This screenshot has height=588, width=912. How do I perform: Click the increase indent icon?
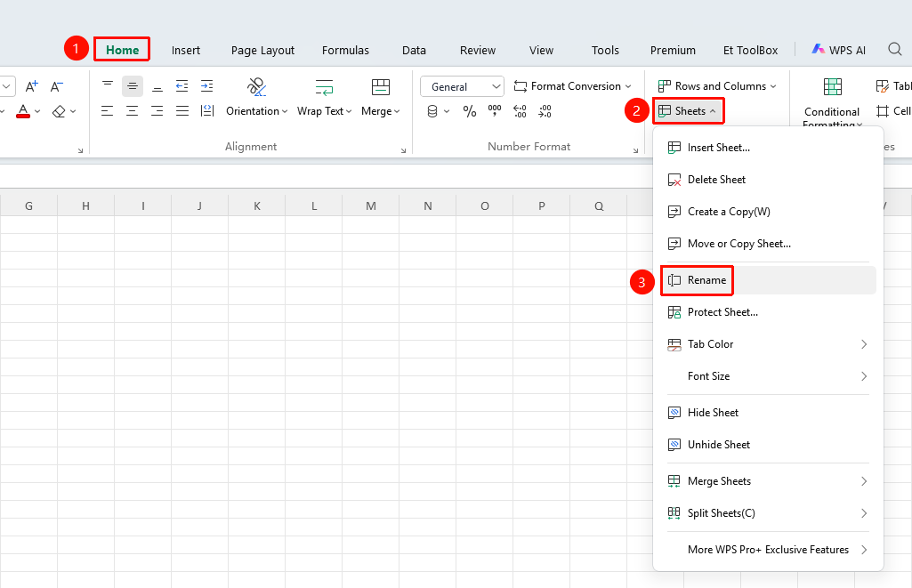[207, 86]
